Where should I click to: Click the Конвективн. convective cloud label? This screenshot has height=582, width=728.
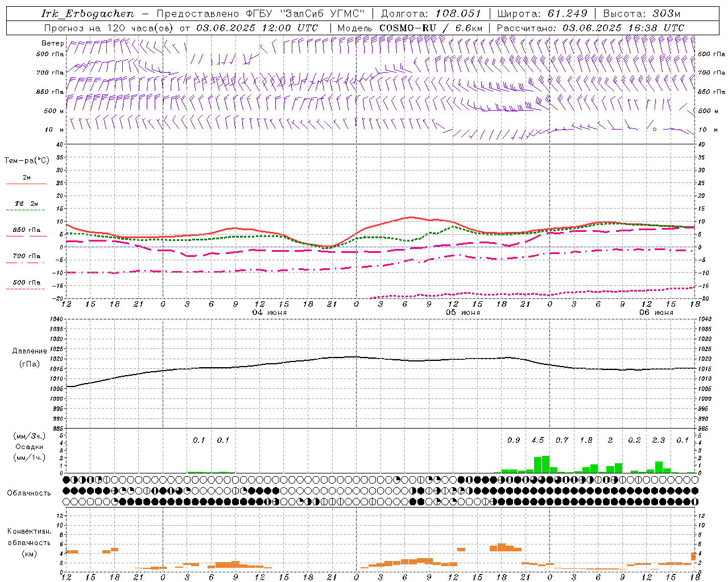30,531
